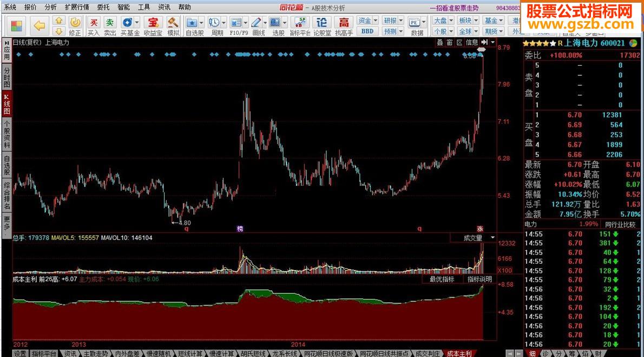Screen dimensions: 644x357
Task: Launch 模拟 simulated trading gavel icon
Action: pyautogui.click(x=174, y=26)
